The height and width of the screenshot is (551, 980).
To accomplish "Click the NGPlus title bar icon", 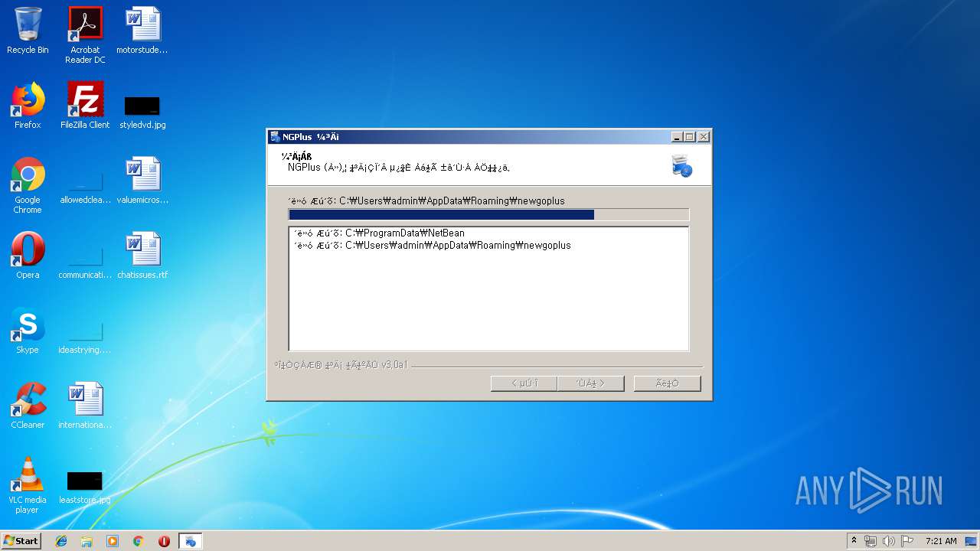I will click(275, 137).
